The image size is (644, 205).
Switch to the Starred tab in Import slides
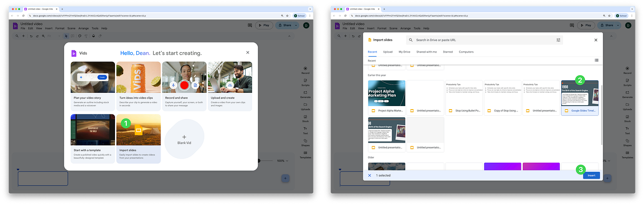pyautogui.click(x=448, y=52)
